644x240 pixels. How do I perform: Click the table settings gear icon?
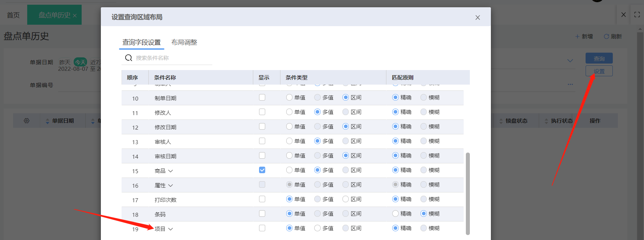pos(26,121)
